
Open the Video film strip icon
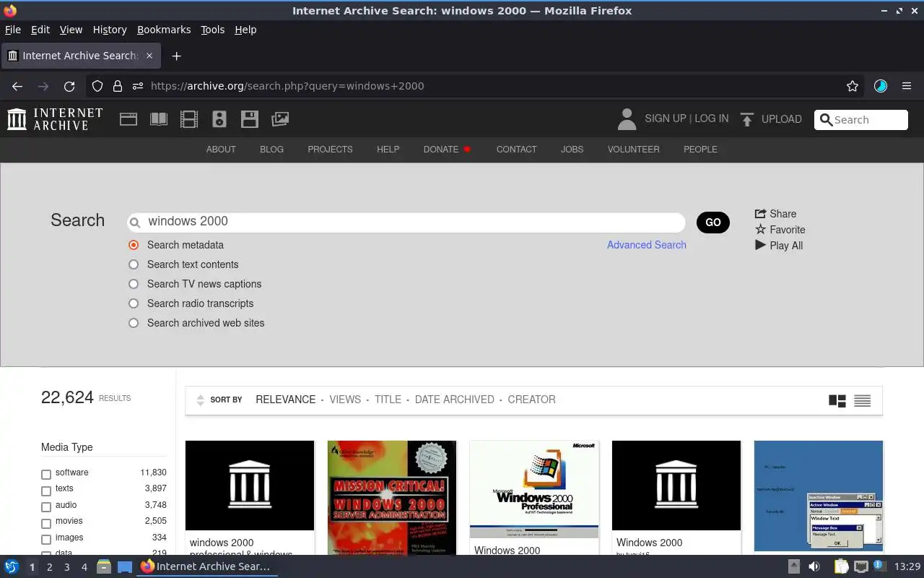click(189, 119)
